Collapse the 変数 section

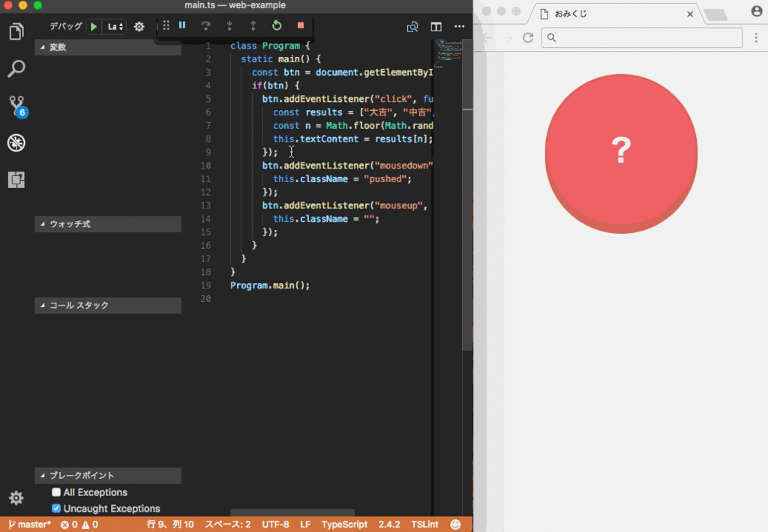point(108,47)
